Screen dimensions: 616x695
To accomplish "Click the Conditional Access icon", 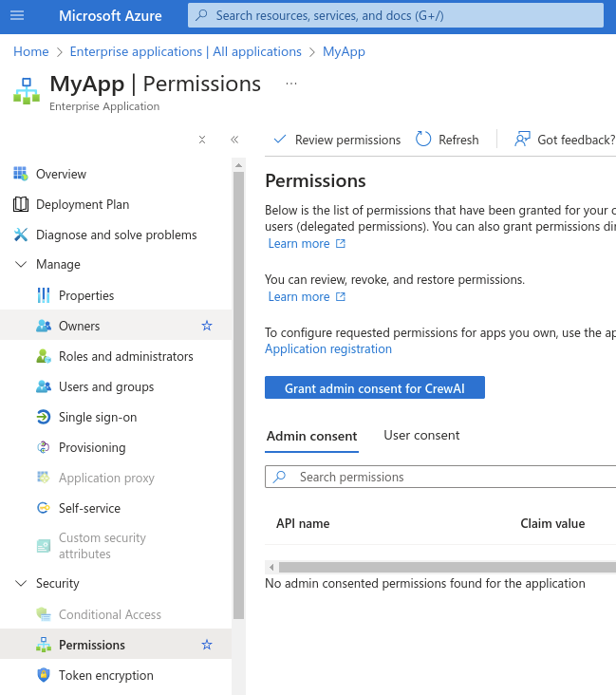I will (44, 614).
